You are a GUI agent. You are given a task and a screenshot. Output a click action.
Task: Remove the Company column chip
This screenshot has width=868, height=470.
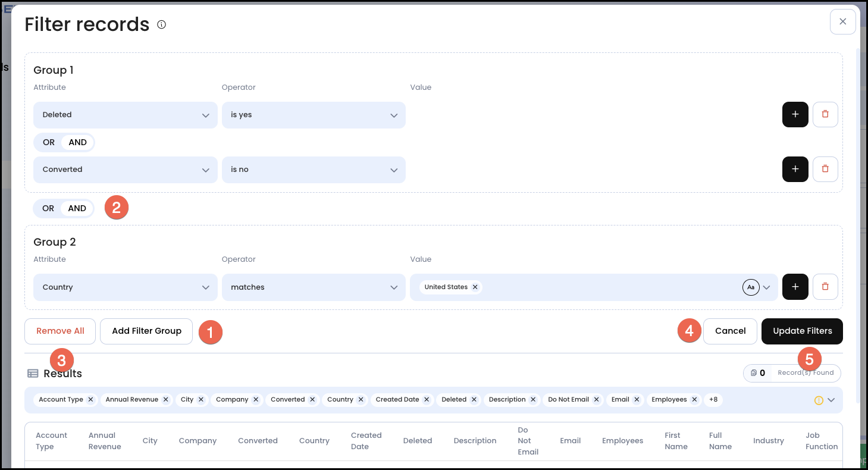(256, 400)
